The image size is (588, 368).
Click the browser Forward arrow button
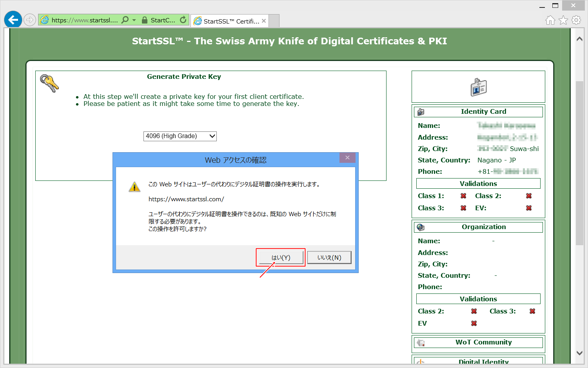pos(30,20)
